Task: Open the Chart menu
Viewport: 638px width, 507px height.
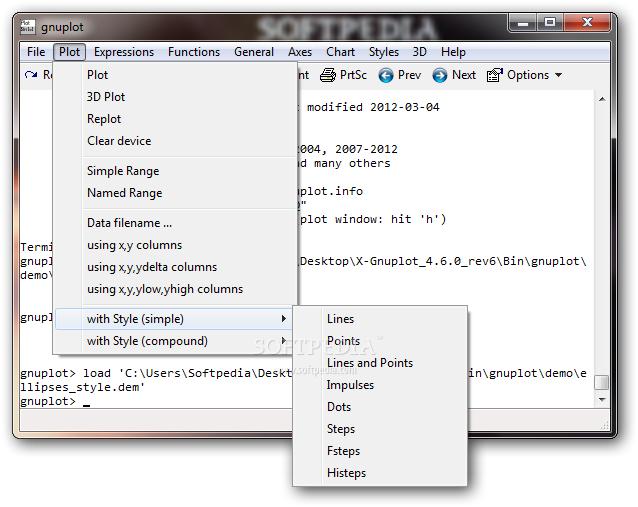Action: [x=341, y=52]
